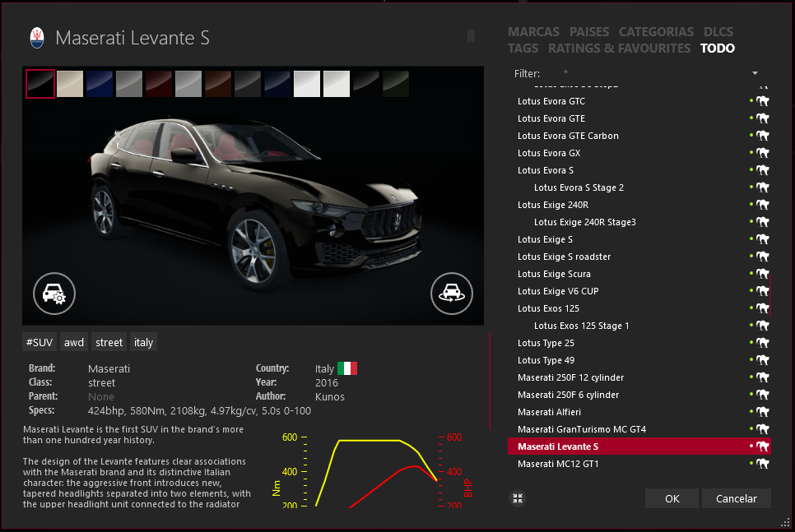The image size is (795, 532).
Task: Select Lotus Evora S parent entry
Action: tap(546, 170)
